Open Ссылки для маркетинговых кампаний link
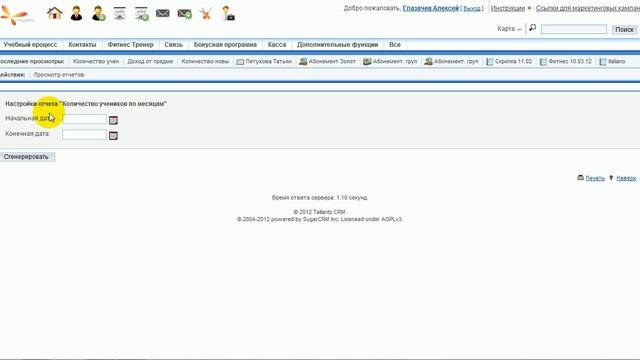 tap(588, 8)
